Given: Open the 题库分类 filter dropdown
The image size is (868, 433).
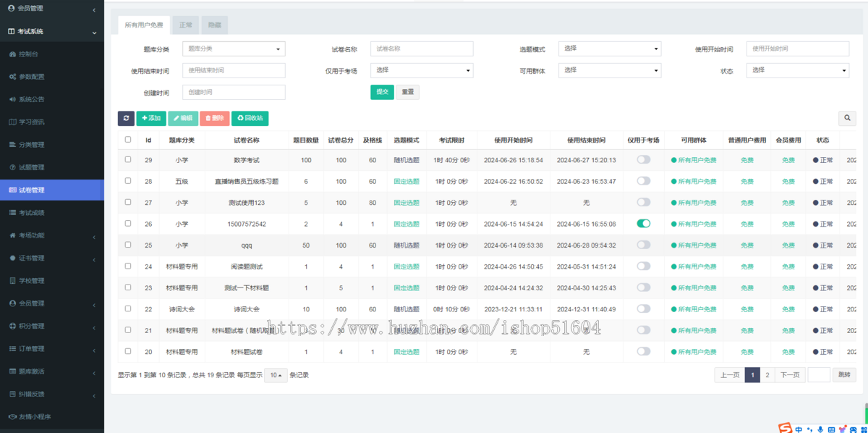Looking at the screenshot, I should point(234,49).
